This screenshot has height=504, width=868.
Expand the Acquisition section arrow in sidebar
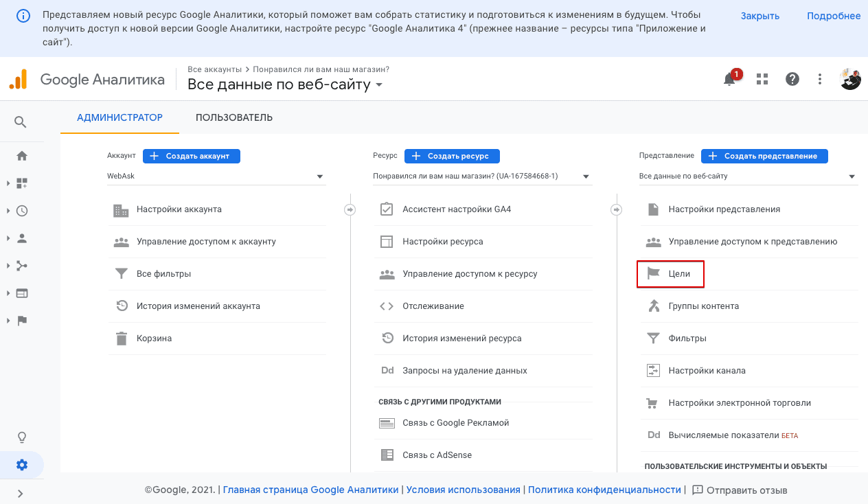click(x=8, y=266)
